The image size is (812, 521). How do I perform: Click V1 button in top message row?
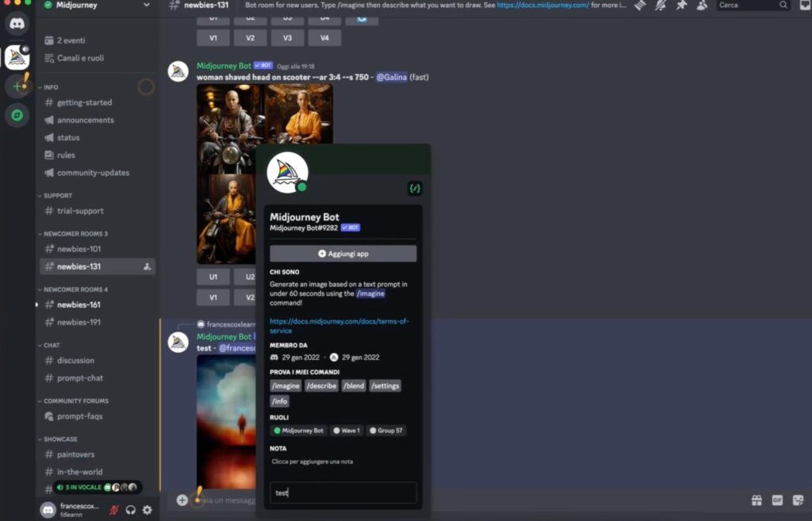click(x=213, y=38)
